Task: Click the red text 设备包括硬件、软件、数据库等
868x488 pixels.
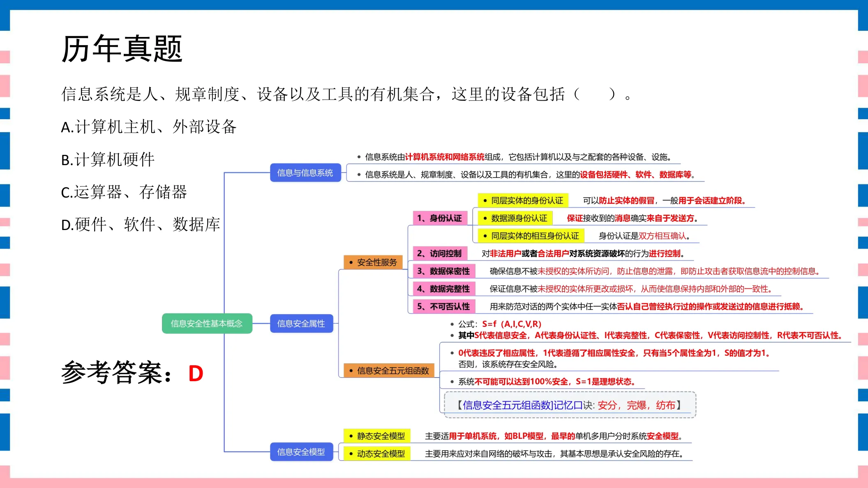Action: tap(635, 175)
